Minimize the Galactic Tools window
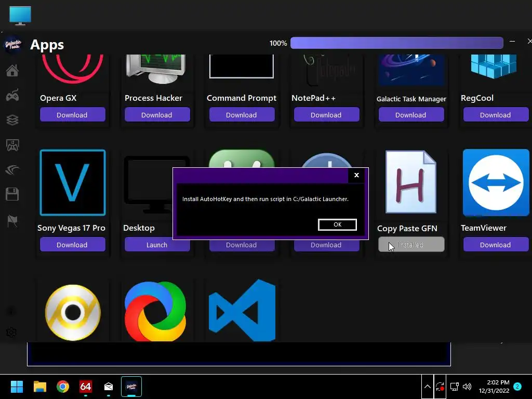The image size is (532, 399). tap(512, 42)
